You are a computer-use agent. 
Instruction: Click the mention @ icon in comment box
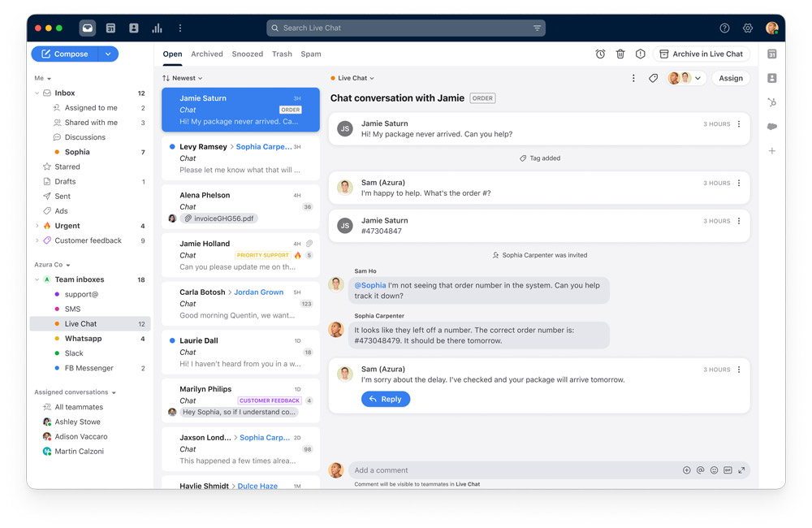700,470
